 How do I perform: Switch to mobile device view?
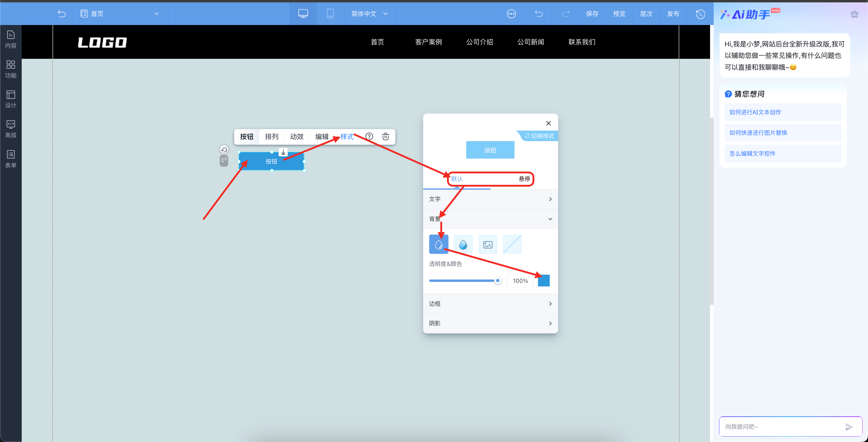[x=330, y=14]
